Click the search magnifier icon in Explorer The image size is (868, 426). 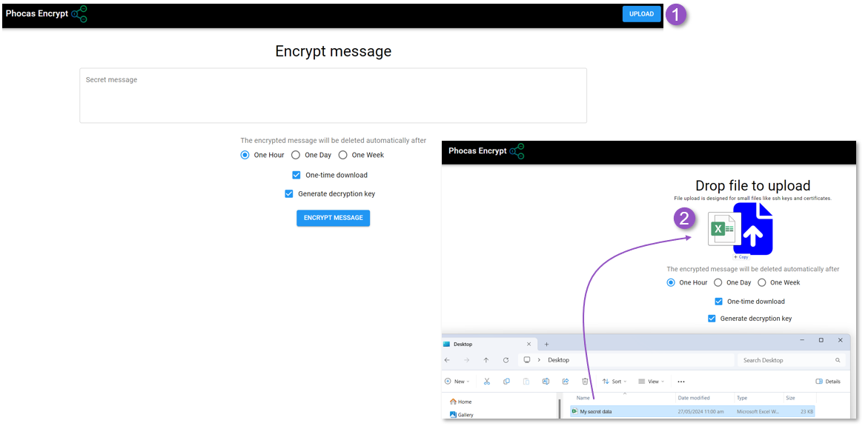838,360
